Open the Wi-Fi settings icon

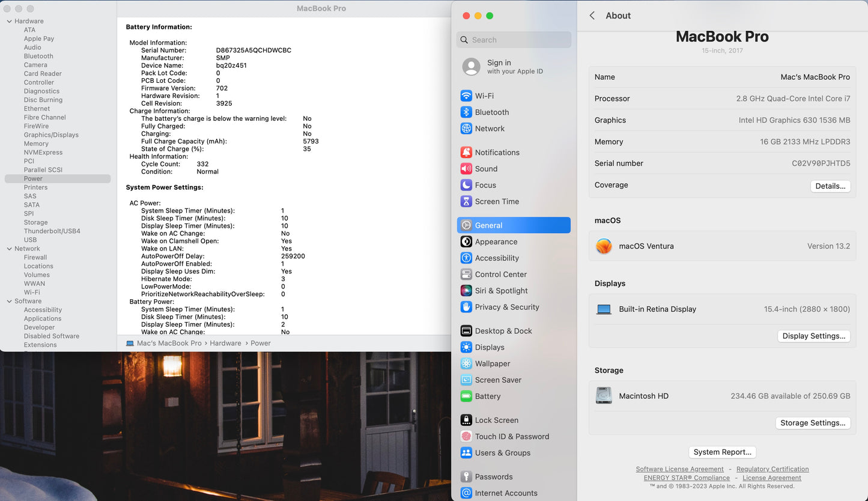[x=466, y=96]
